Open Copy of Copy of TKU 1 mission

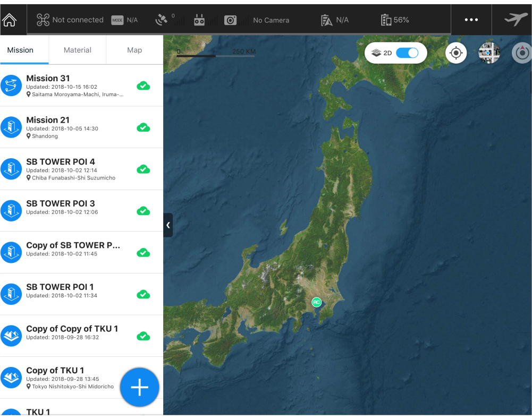point(81,336)
